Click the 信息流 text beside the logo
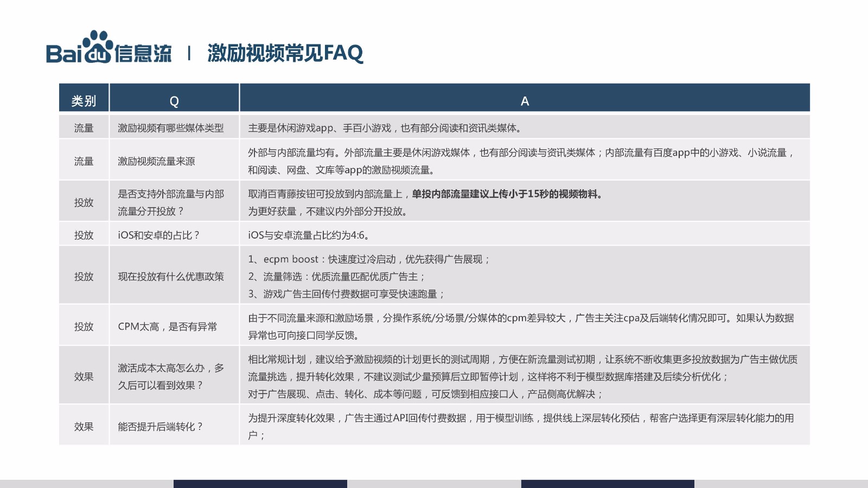 click(x=143, y=54)
